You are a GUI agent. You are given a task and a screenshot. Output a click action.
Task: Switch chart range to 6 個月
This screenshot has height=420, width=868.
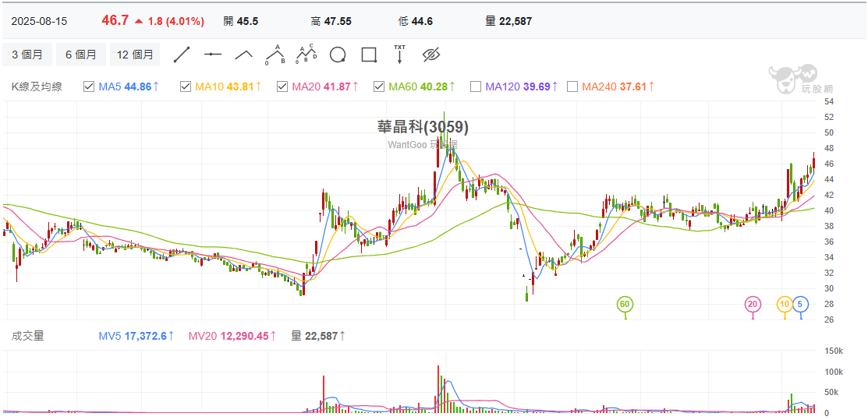coord(81,55)
